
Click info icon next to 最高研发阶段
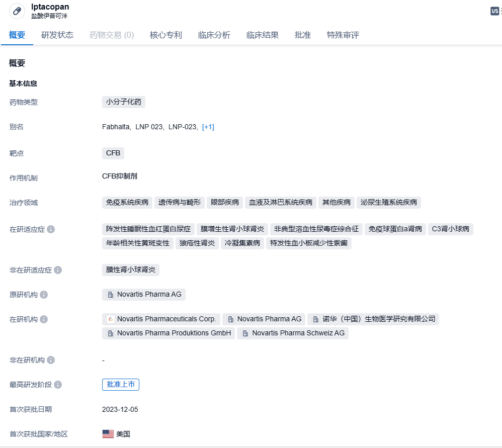(58, 385)
